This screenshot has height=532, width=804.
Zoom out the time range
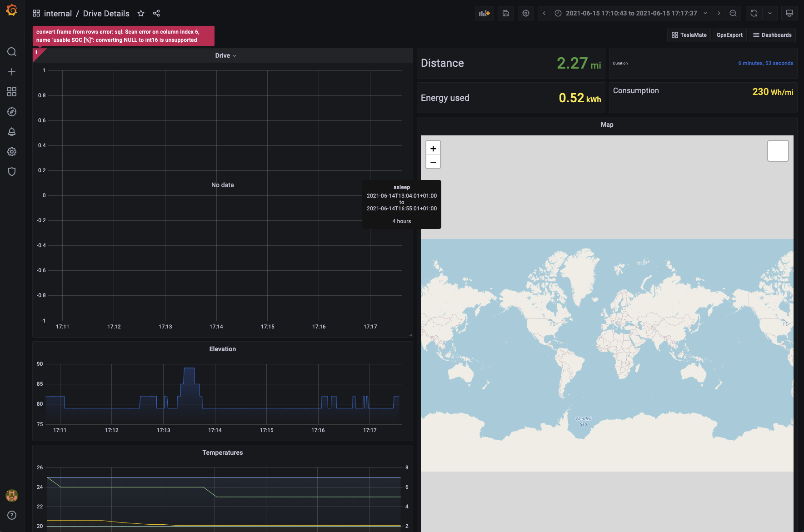[733, 13]
